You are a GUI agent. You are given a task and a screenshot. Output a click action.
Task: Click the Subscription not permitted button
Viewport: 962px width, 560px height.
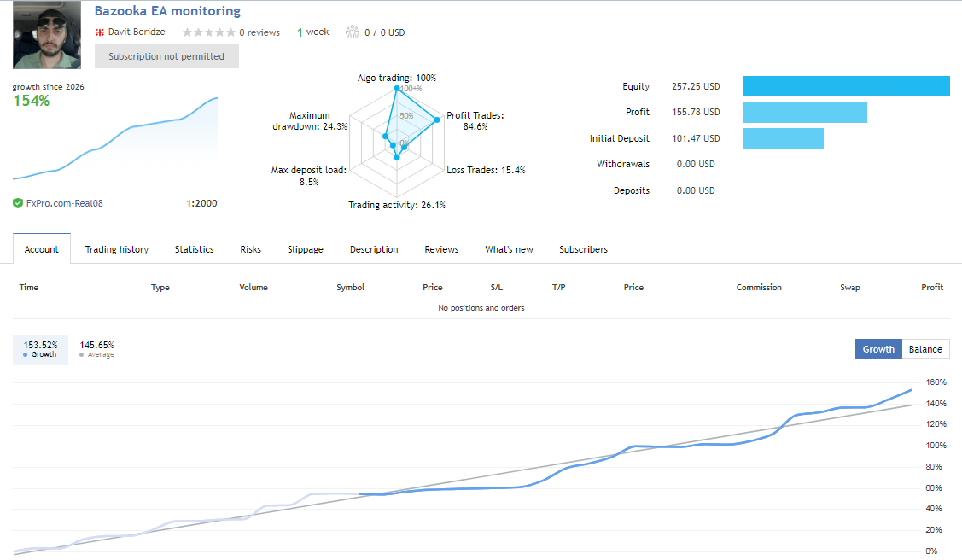tap(166, 56)
